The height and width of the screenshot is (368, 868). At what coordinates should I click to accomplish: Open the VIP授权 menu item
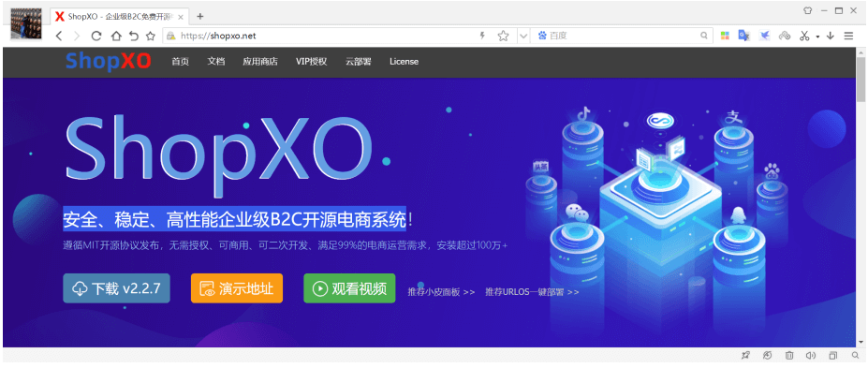point(312,62)
